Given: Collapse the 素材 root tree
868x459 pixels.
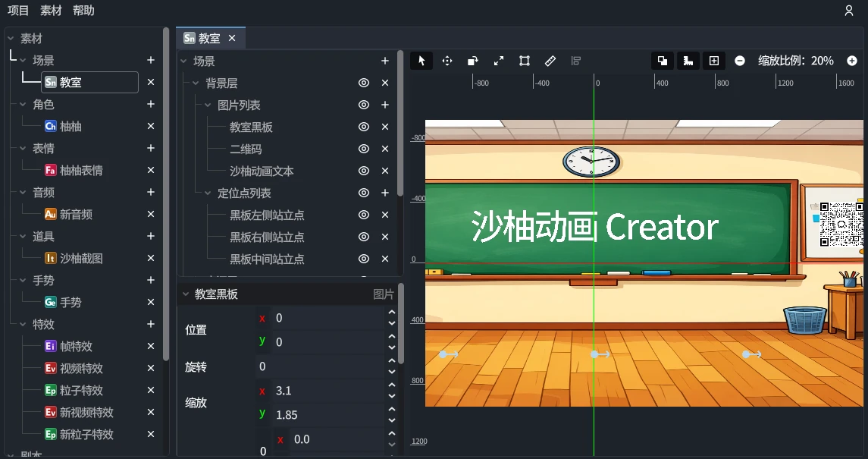Looking at the screenshot, I should click(11, 38).
